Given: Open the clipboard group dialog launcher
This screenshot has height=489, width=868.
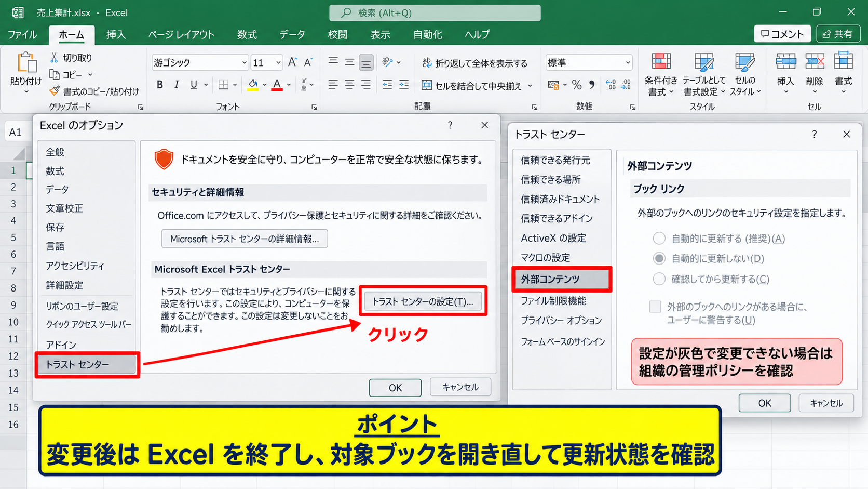Looking at the screenshot, I should coord(141,107).
